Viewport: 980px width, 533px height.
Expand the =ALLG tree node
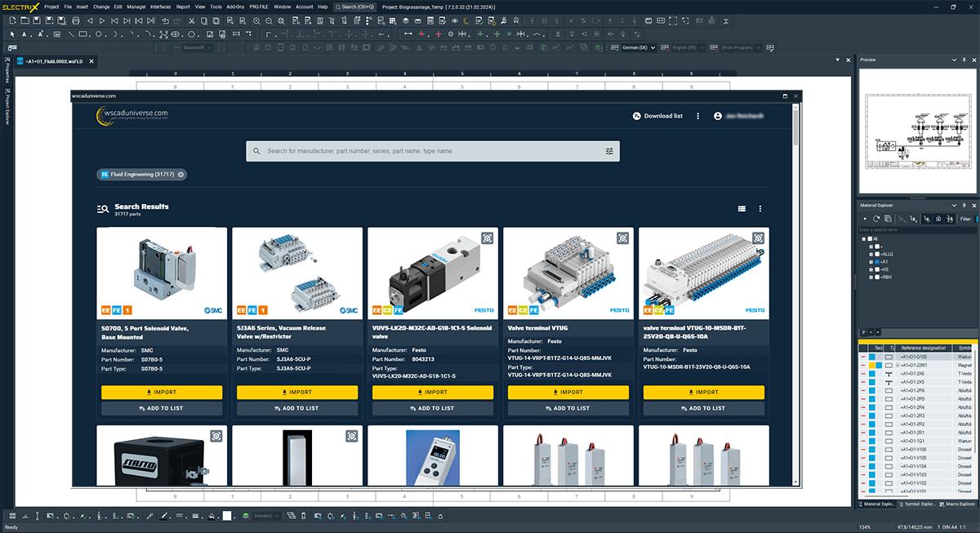pyautogui.click(x=871, y=253)
